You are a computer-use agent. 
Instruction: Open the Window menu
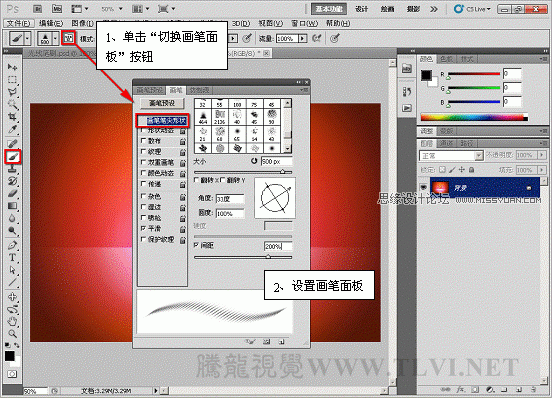304,23
